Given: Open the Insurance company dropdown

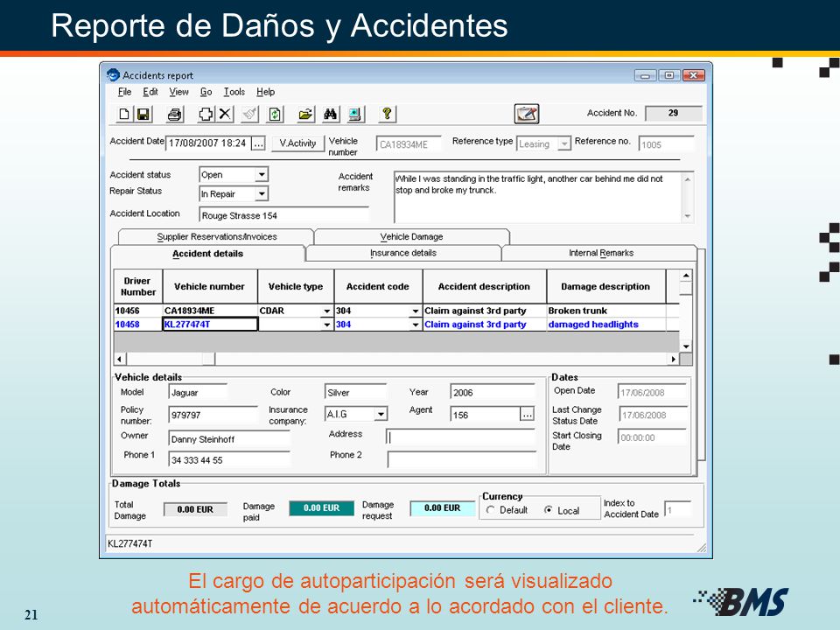Looking at the screenshot, I should (381, 414).
